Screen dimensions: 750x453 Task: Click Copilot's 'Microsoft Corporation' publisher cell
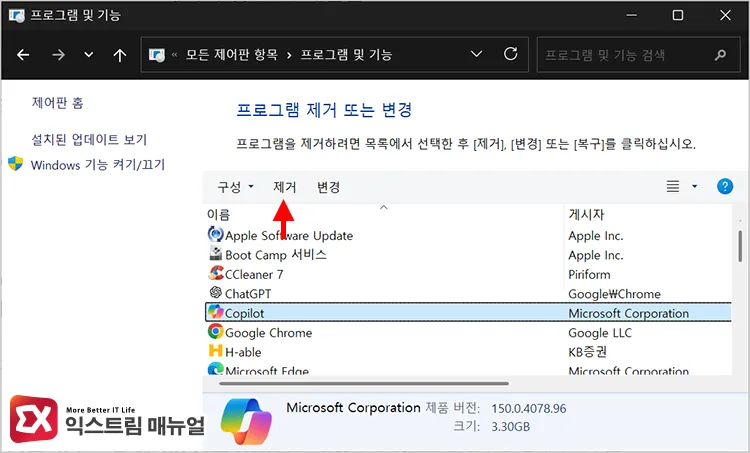[x=629, y=313]
